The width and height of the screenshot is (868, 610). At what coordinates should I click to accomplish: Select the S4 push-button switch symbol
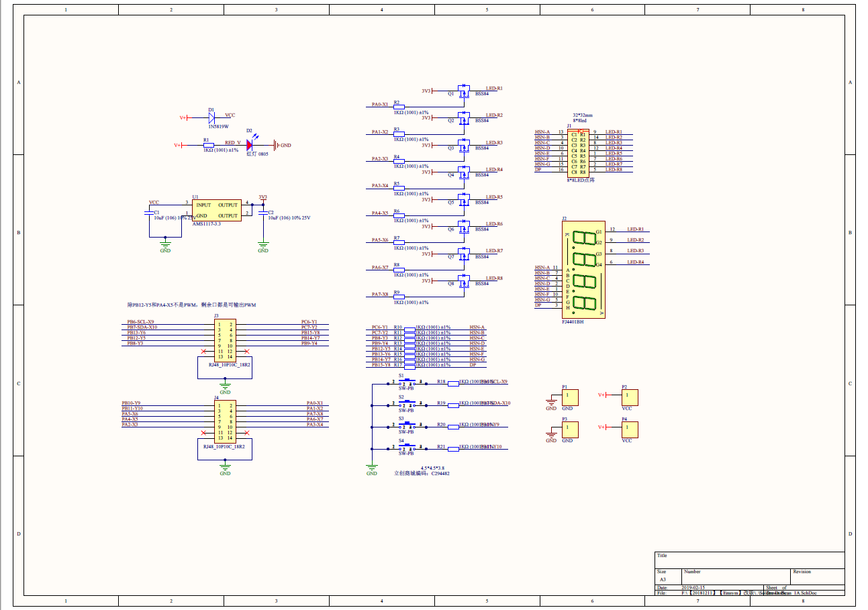point(407,448)
